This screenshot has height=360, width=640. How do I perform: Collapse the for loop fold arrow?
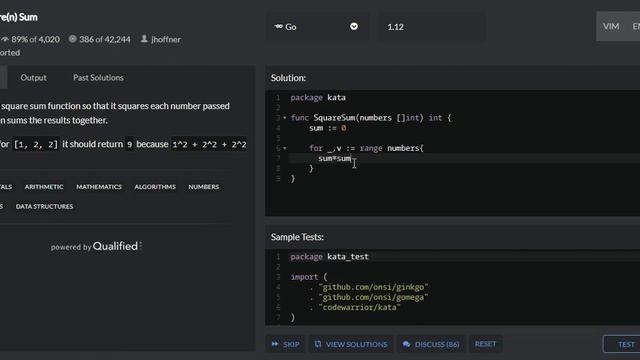tap(284, 148)
